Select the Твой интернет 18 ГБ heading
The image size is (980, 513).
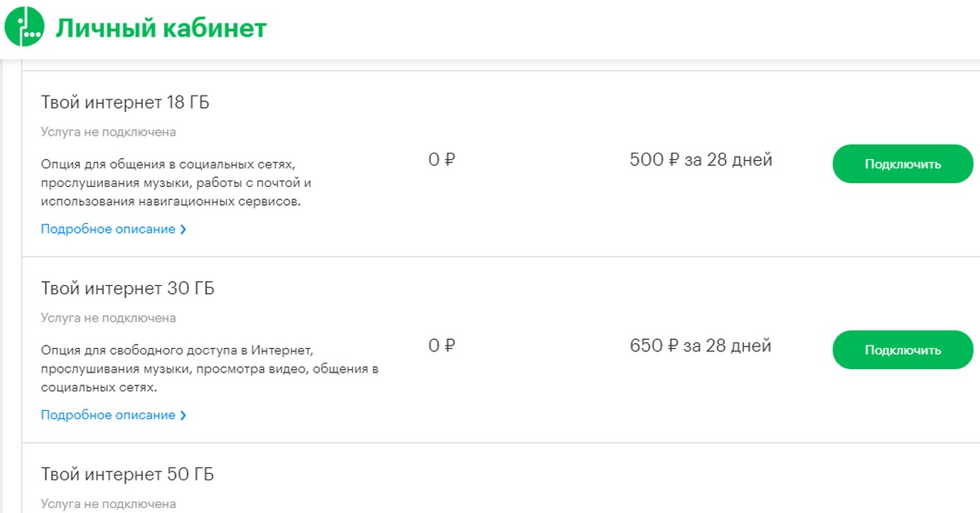point(127,103)
